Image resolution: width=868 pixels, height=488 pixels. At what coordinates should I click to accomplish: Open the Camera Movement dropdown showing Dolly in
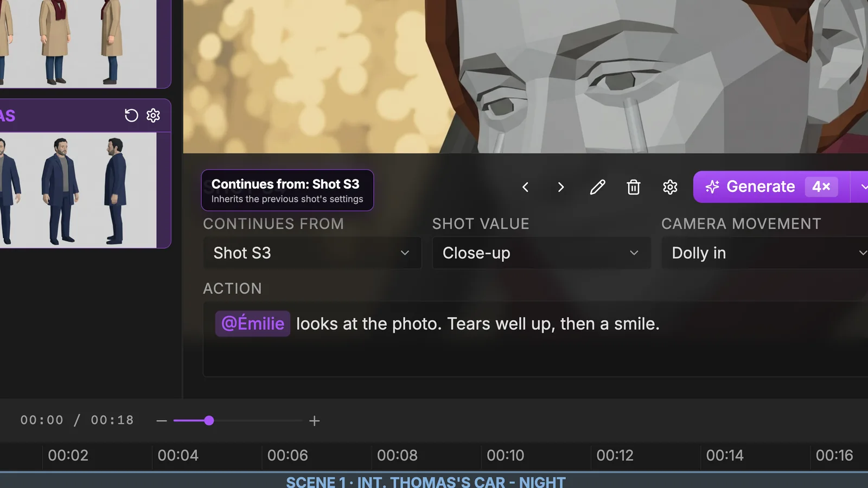click(x=765, y=253)
